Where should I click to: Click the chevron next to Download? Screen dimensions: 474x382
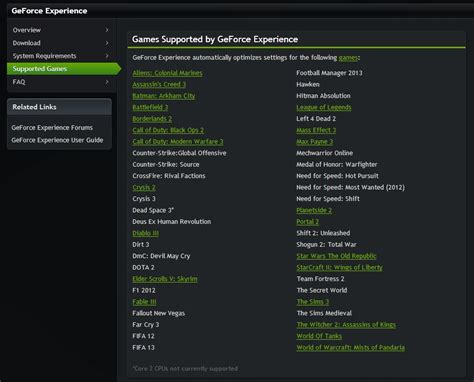[107, 43]
